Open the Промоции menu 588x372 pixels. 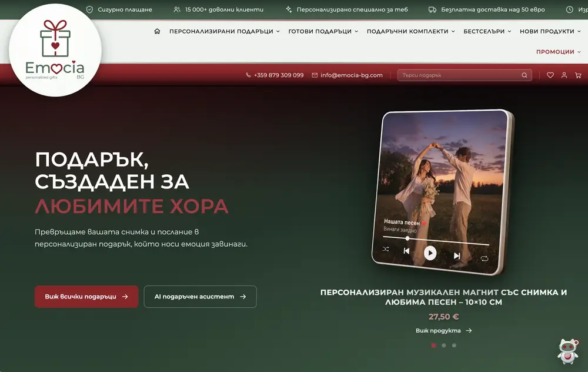[556, 52]
